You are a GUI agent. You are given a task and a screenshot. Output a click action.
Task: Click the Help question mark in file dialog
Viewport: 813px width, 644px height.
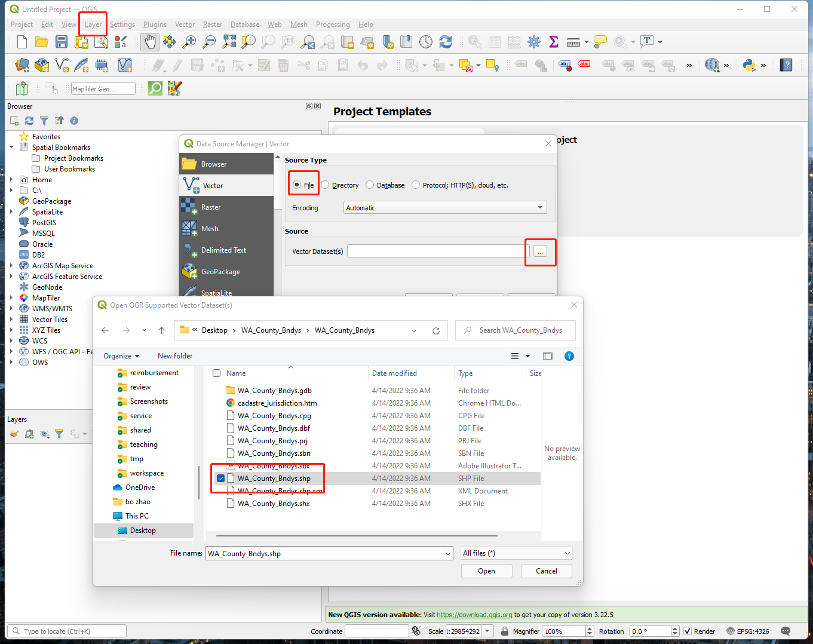click(x=569, y=356)
